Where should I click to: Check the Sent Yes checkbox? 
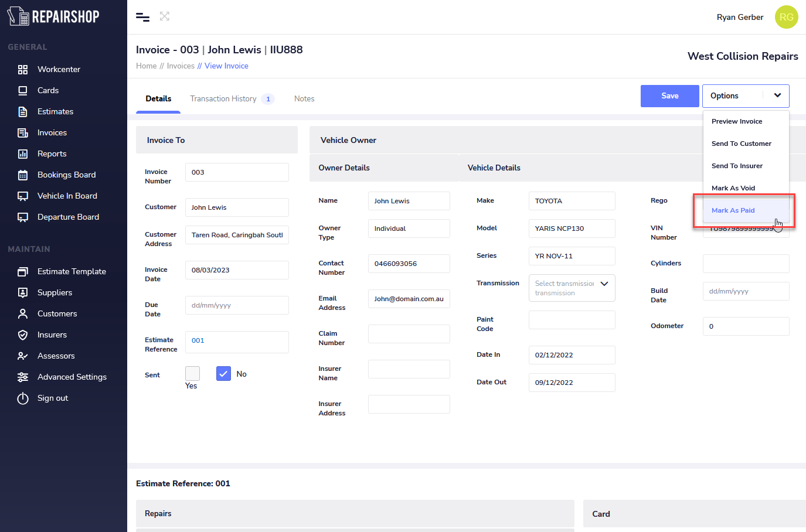[x=192, y=373]
